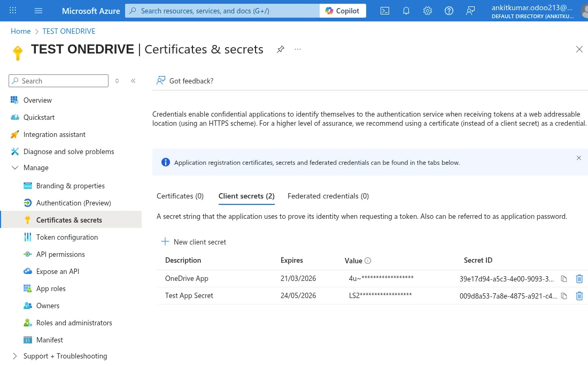This screenshot has height=366, width=588.
Task: Open Copilot in the Azure portal
Action: point(342,10)
